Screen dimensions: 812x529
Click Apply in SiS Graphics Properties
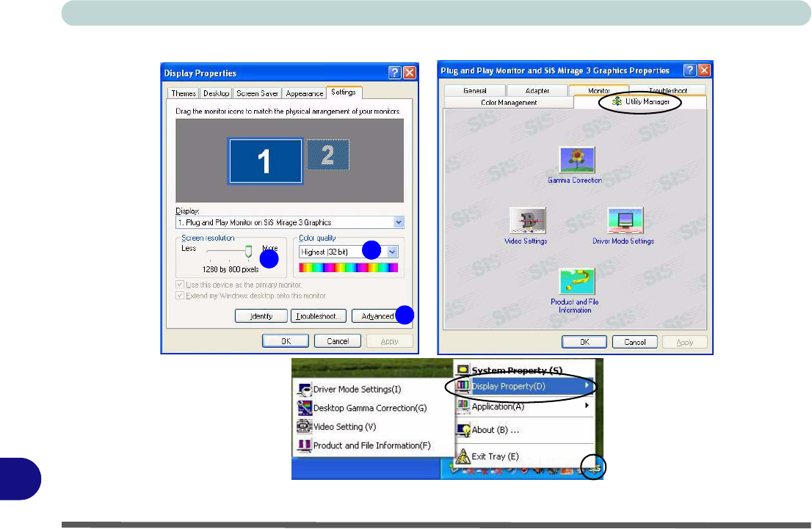click(x=684, y=342)
